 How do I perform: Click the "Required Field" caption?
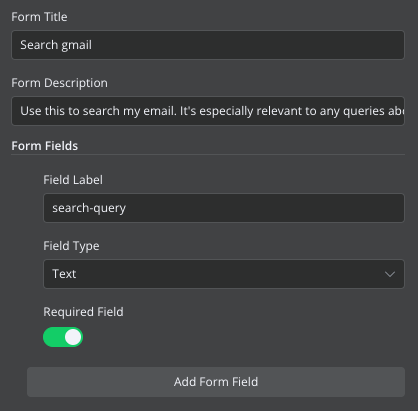pos(83,312)
